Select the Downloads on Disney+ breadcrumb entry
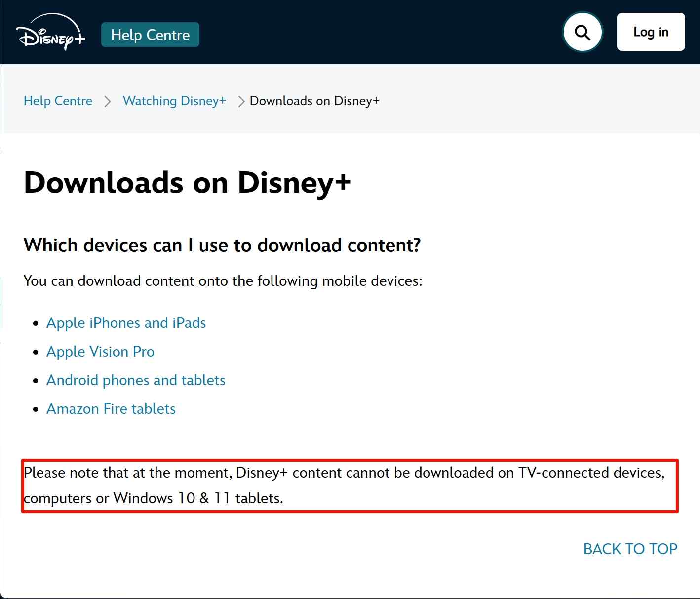The width and height of the screenshot is (700, 599). 314,101
